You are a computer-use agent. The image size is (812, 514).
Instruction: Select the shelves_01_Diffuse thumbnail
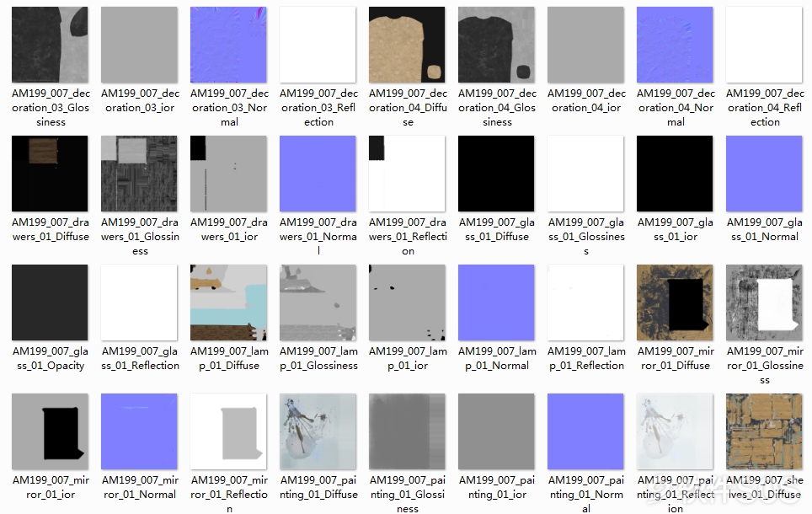coord(764,431)
